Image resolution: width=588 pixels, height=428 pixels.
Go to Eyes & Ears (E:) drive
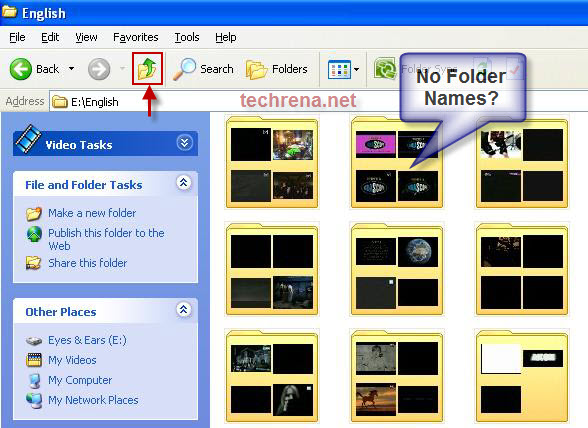tap(87, 340)
